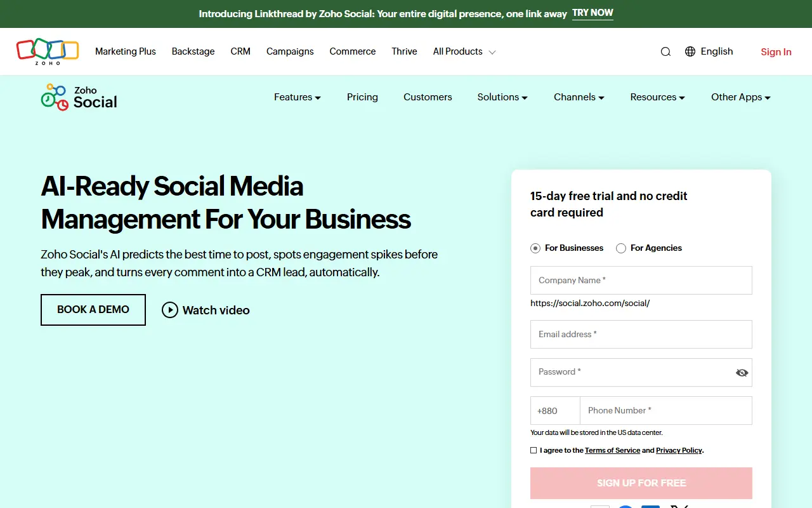Toggle password visibility eye icon
This screenshot has height=508, width=812.
[742, 373]
